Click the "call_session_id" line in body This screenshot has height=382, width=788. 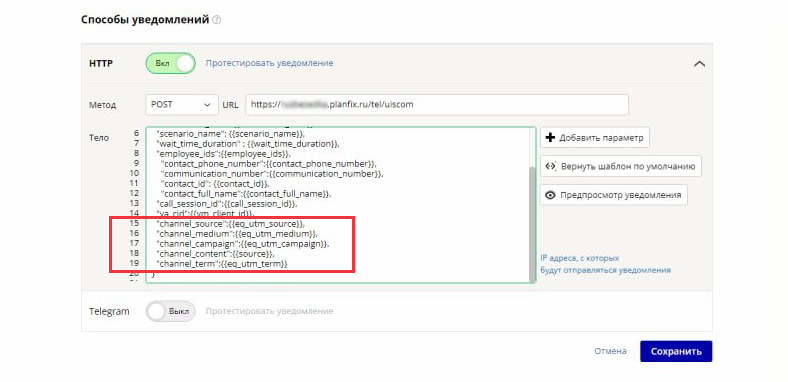click(x=227, y=204)
